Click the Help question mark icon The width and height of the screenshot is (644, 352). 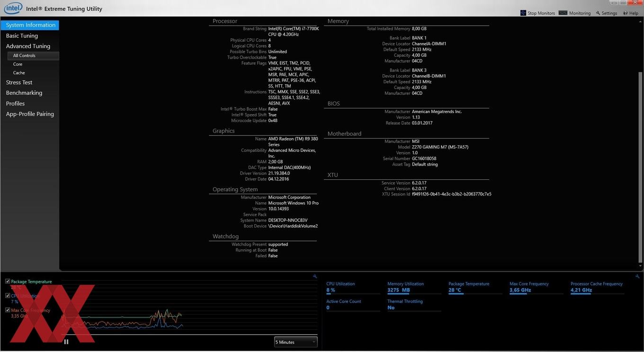626,13
